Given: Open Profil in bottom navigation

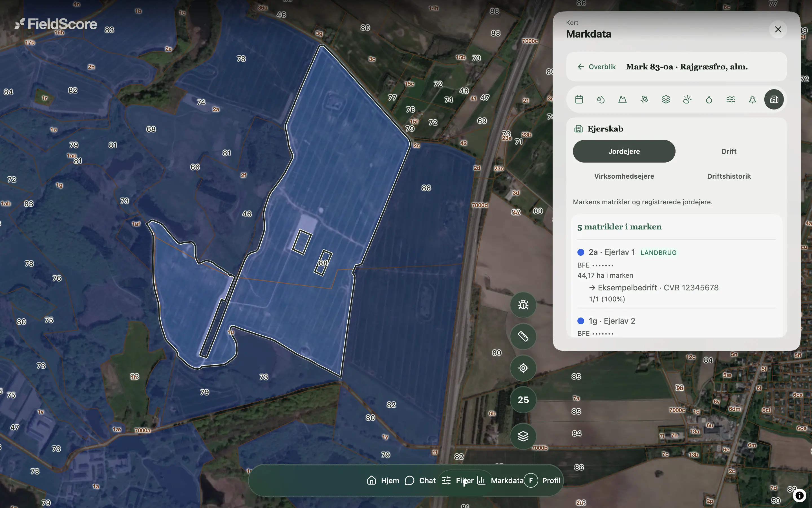Looking at the screenshot, I should click(x=542, y=480).
